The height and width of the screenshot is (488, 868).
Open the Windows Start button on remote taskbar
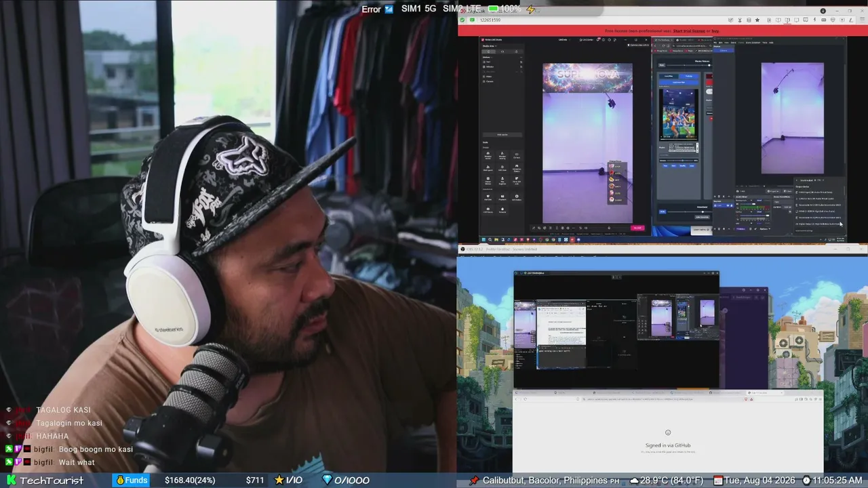pos(484,239)
